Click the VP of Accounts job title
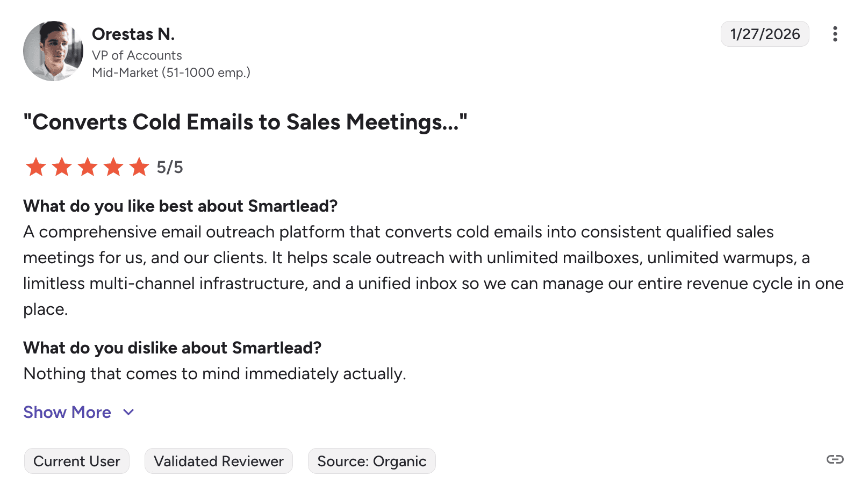Screen dimensions: 868x491 pos(137,55)
